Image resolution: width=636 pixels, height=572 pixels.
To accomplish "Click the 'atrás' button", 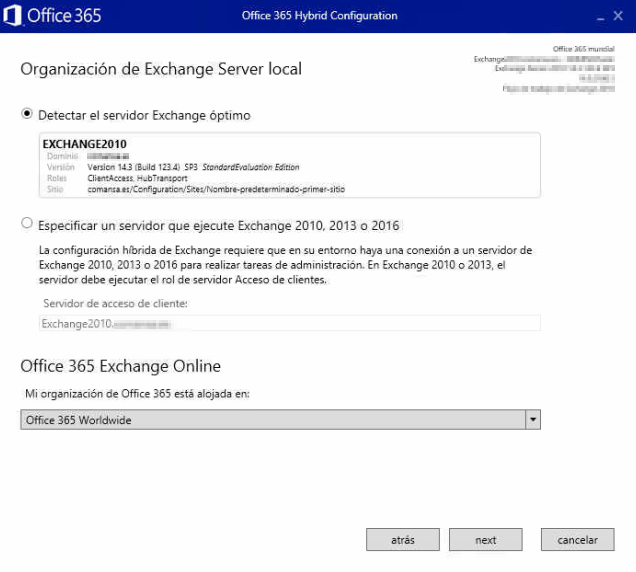I will [x=403, y=540].
